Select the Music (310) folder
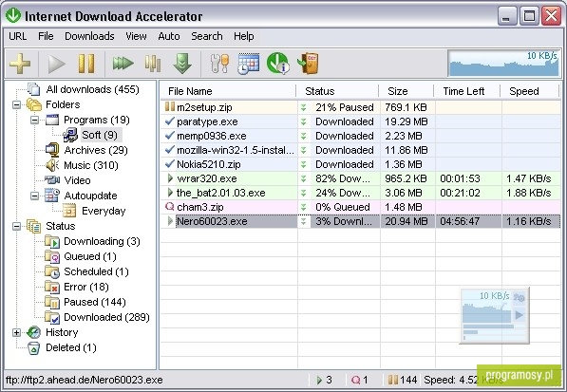Screen dimensions: 567x392 click(91, 165)
